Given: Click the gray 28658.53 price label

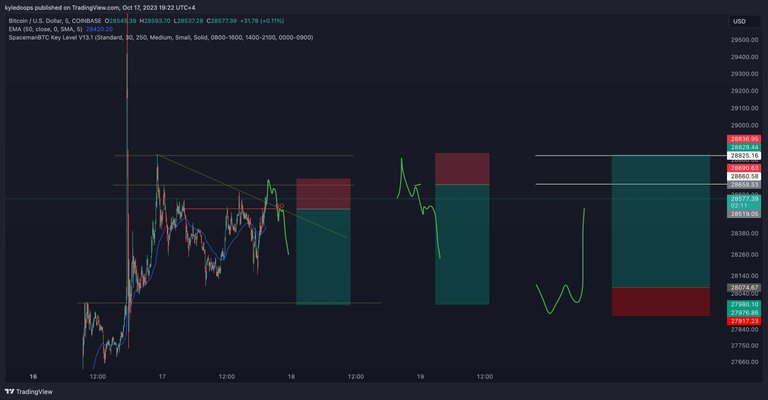Looking at the screenshot, I should (x=744, y=185).
